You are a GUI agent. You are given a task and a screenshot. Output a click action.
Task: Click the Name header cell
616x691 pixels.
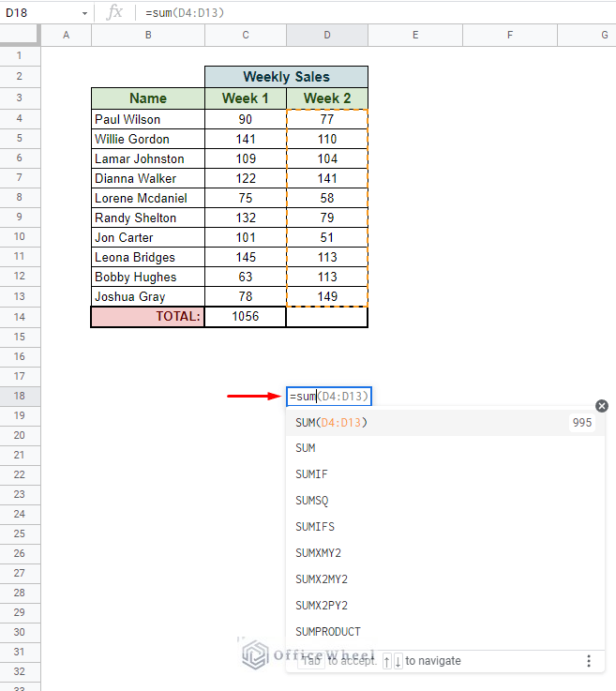pyautogui.click(x=148, y=98)
